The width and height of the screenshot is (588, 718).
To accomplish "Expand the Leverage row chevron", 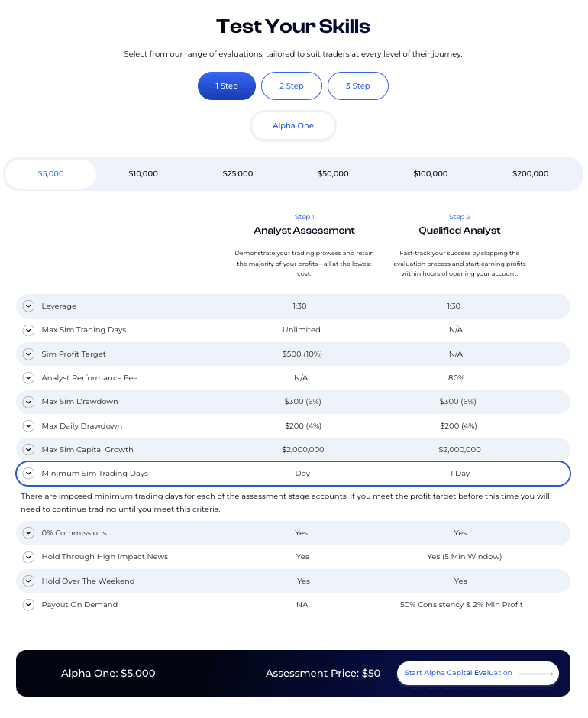I will [x=28, y=306].
